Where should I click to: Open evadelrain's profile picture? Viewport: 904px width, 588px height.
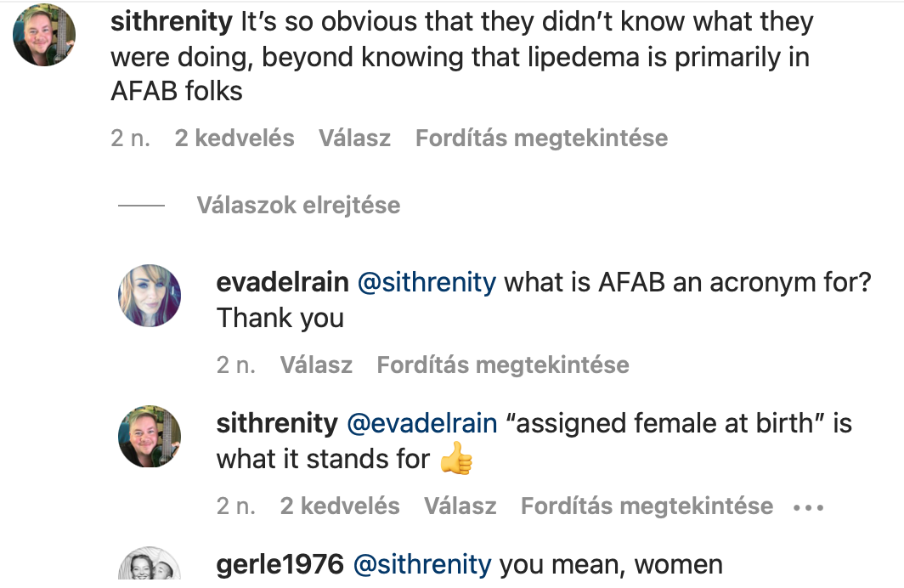150,295
